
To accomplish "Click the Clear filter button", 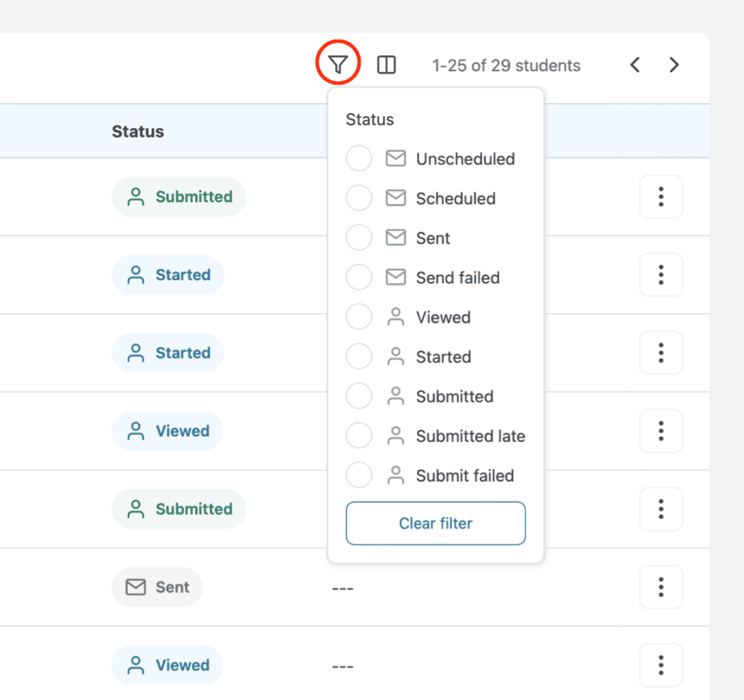I will (435, 523).
